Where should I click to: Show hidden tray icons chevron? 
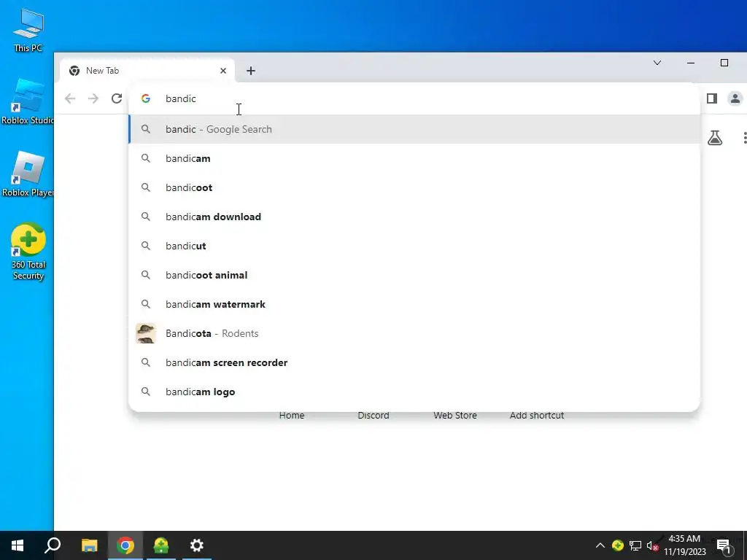(x=600, y=545)
